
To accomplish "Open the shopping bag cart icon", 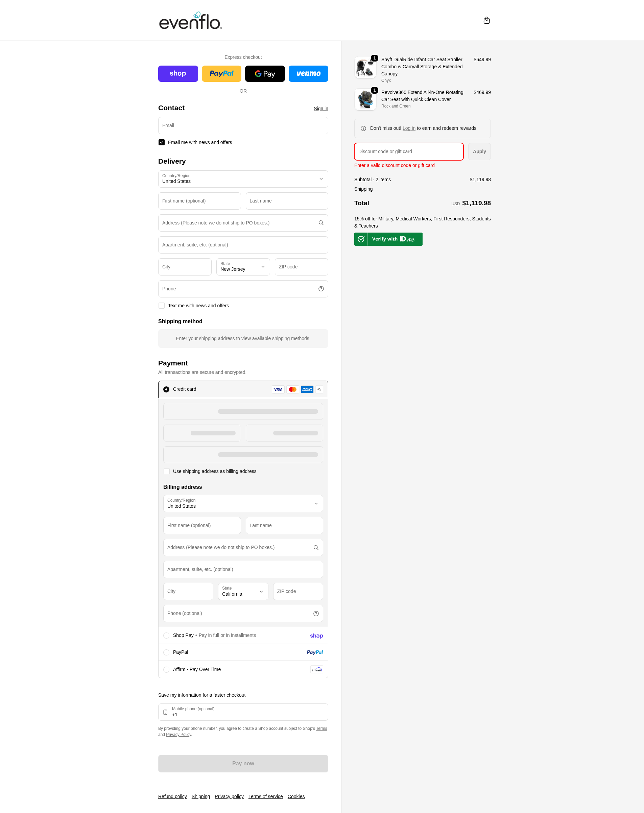I will pos(486,20).
